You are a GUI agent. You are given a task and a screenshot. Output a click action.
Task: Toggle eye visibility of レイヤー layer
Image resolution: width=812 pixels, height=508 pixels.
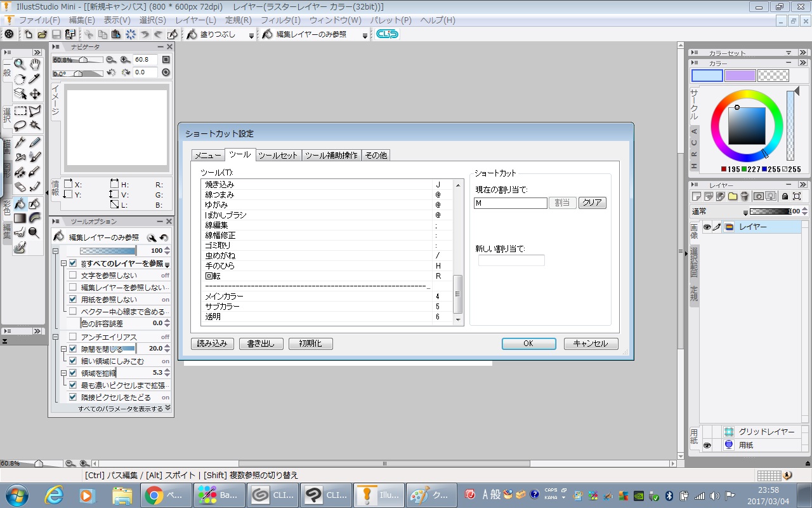pos(707,227)
